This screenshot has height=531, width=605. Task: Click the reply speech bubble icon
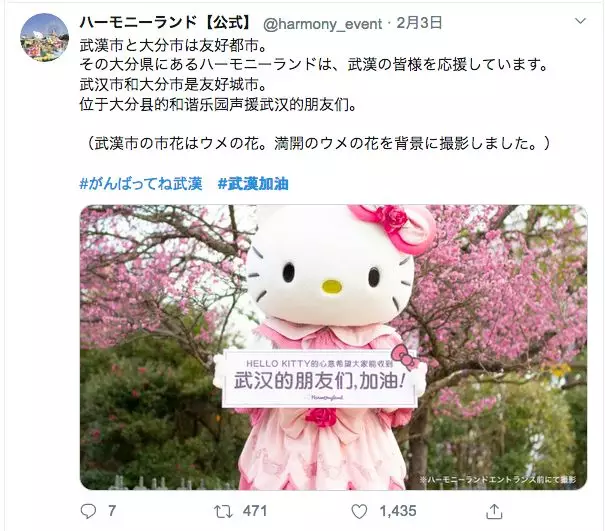coord(88,511)
